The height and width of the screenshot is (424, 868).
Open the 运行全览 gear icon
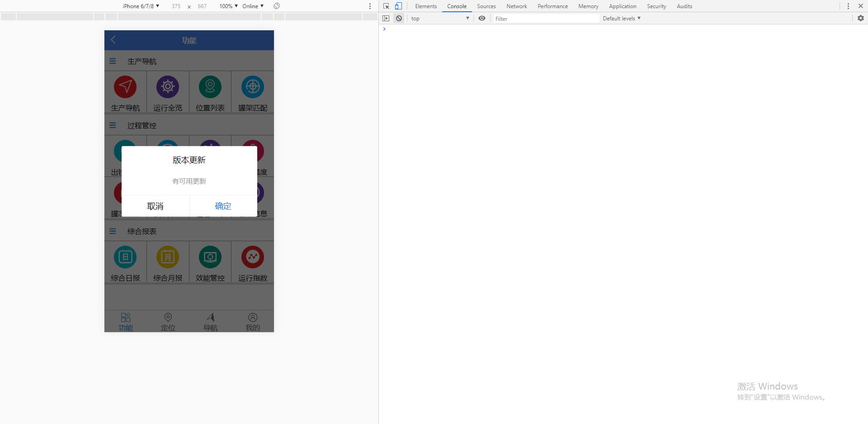pos(168,87)
